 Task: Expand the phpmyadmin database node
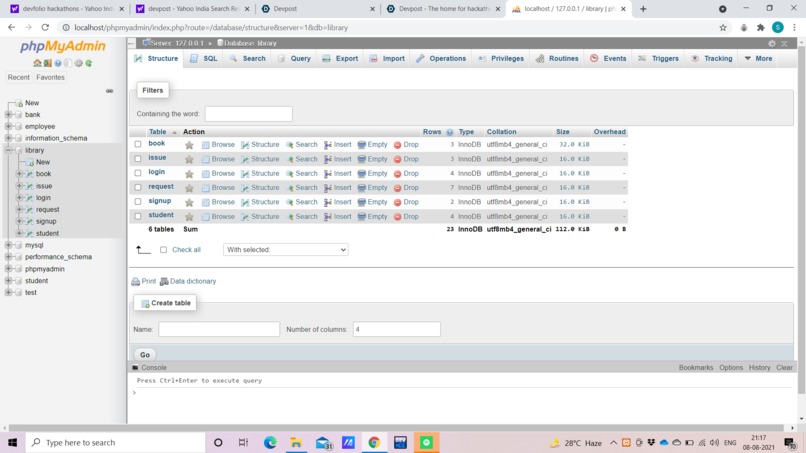click(8, 269)
